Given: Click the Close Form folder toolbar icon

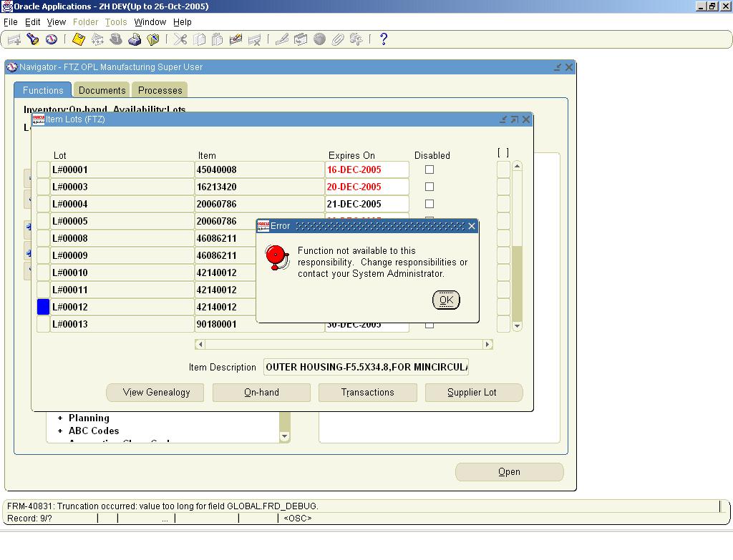Looking at the screenshot, I should point(153,39).
